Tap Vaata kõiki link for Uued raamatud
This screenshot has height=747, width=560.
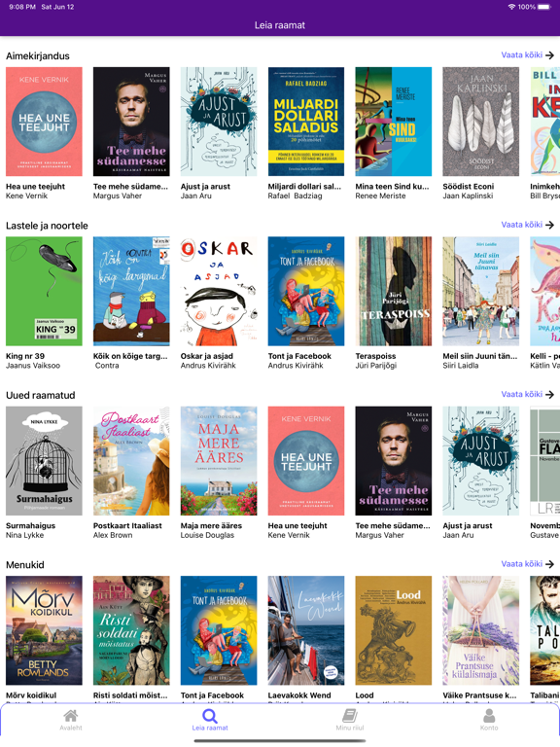521,394
